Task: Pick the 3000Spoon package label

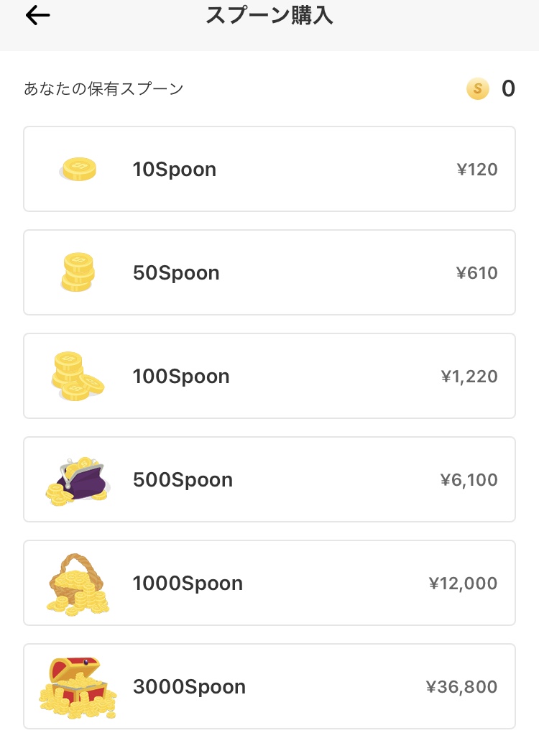Action: pyautogui.click(x=189, y=686)
